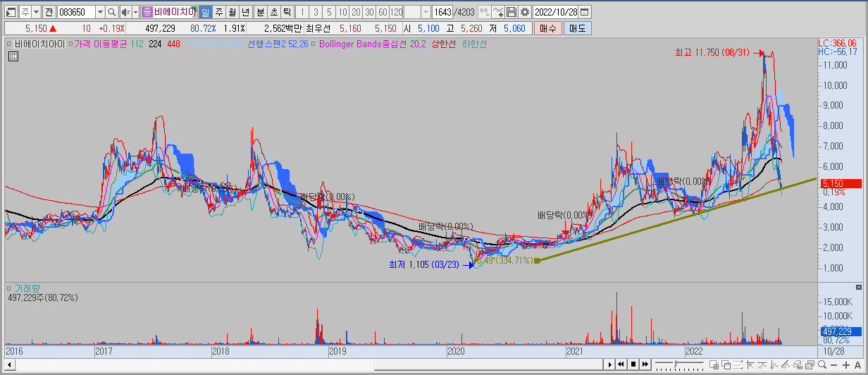This screenshot has width=868, height=375.
Task: Open the data table grid icon
Action: (13, 57)
